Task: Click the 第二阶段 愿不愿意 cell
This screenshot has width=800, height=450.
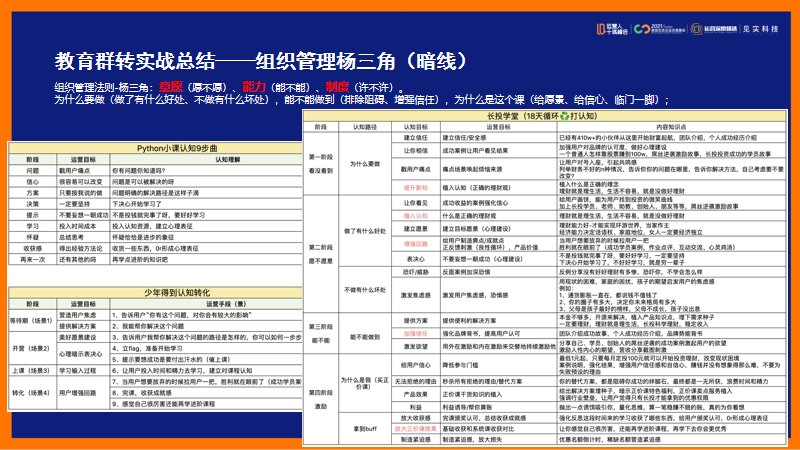Action: pyautogui.click(x=321, y=254)
